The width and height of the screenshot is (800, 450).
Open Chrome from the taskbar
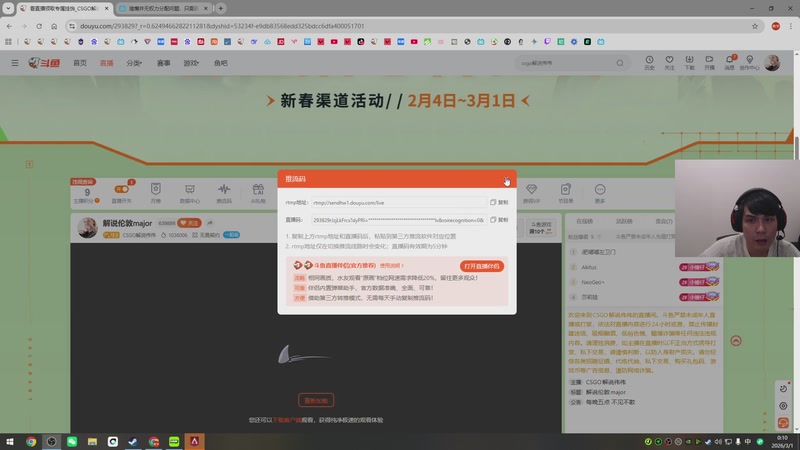(x=31, y=441)
